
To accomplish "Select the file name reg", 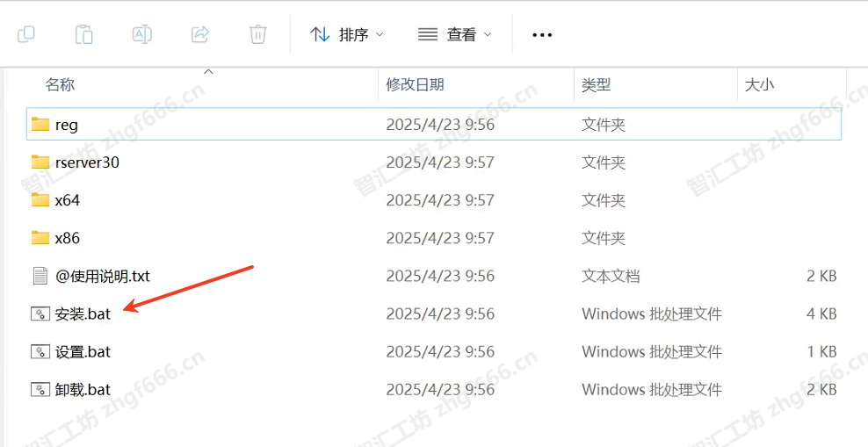I will (x=67, y=125).
